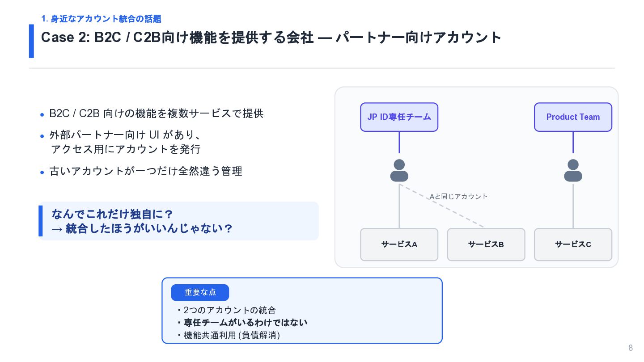Select the Product Team box
644x362 pixels.
coord(573,117)
